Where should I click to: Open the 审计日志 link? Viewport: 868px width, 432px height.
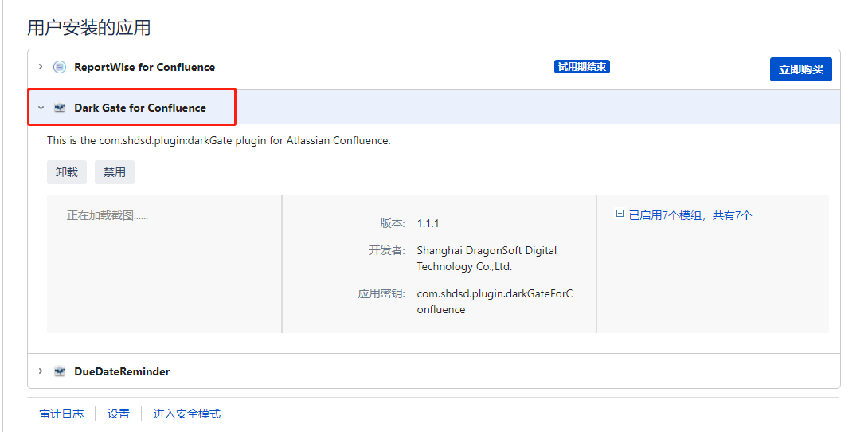click(61, 414)
